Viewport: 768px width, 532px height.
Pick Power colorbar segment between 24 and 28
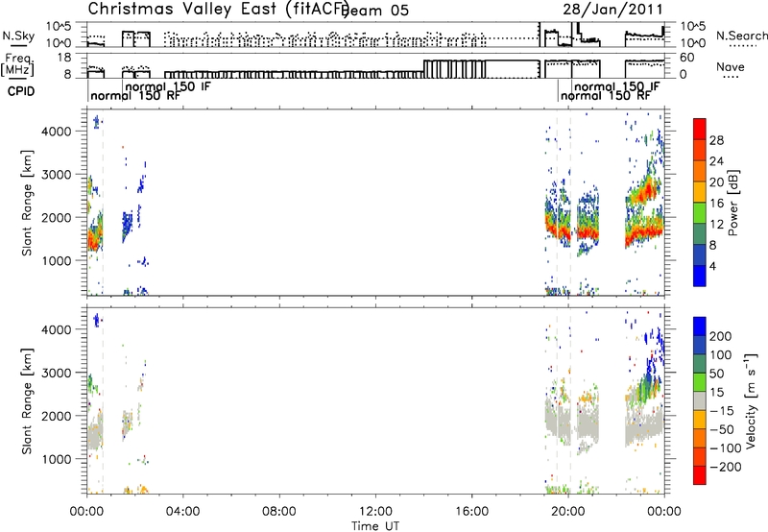pos(700,150)
